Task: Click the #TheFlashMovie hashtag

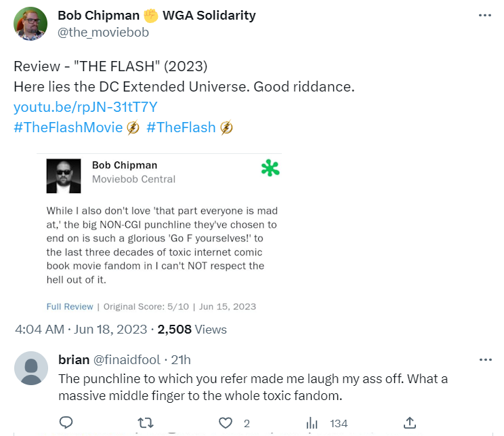Action: 68,127
